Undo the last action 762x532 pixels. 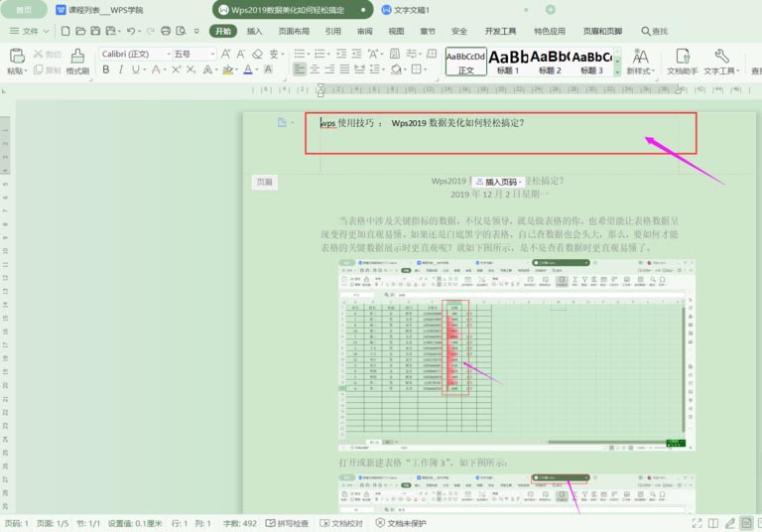[x=130, y=31]
